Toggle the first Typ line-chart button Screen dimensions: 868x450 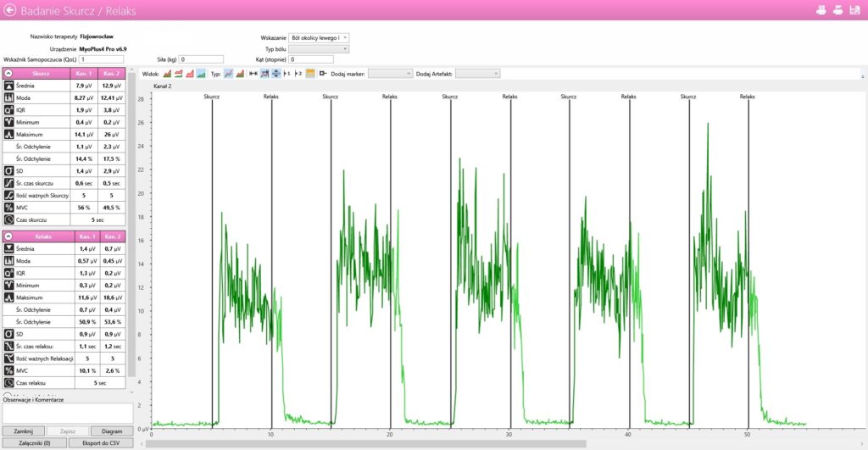click(x=229, y=74)
